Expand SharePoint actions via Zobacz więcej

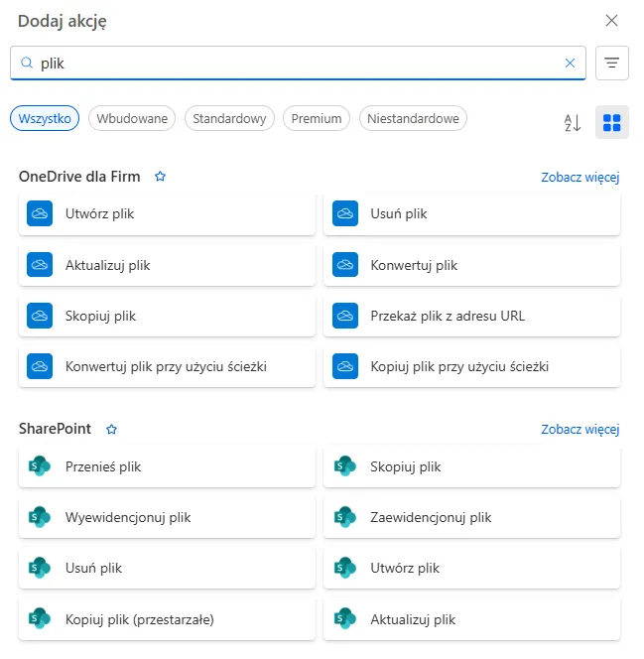[580, 430]
